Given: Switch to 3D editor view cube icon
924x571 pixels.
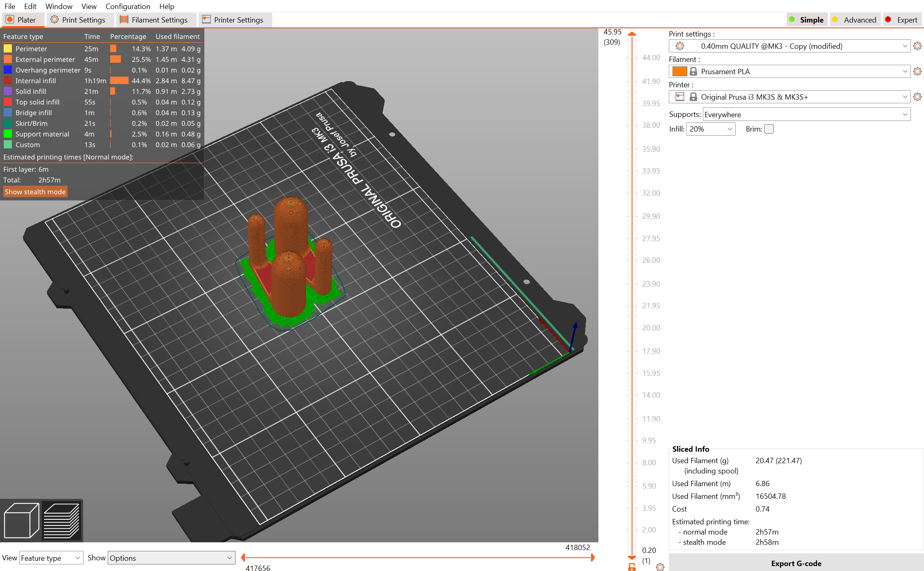Looking at the screenshot, I should click(21, 520).
